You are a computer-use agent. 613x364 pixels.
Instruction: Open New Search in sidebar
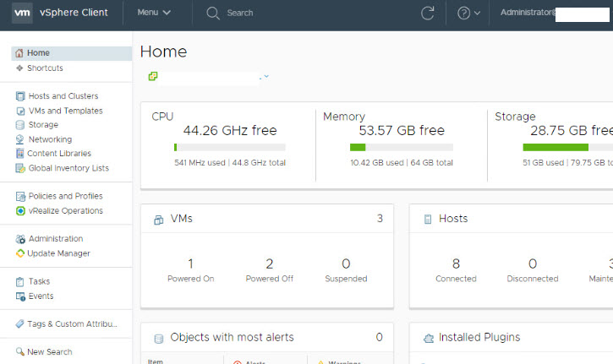point(49,352)
